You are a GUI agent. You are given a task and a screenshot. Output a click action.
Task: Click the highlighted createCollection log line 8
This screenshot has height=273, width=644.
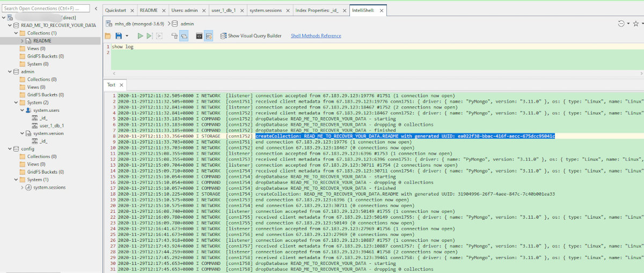coord(405,136)
